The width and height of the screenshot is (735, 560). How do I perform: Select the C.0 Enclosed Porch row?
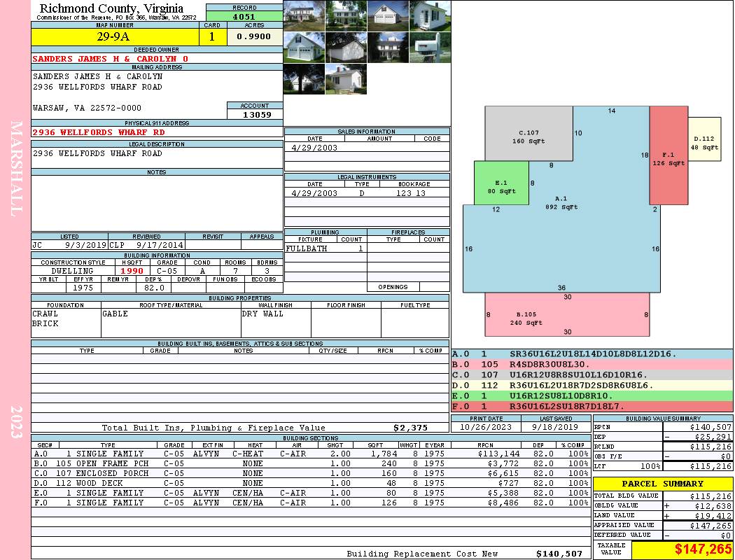(x=310, y=473)
